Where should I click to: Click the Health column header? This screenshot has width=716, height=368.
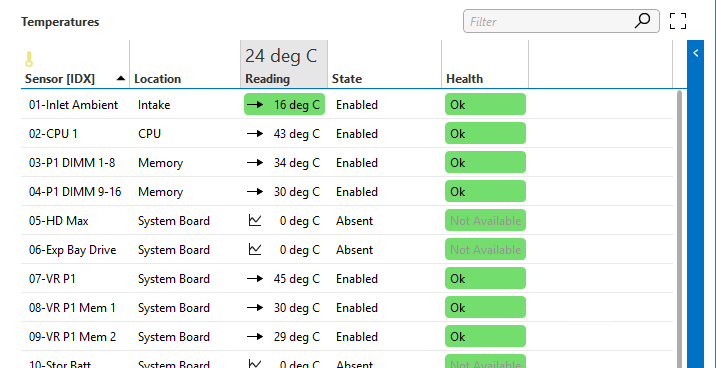[x=464, y=79]
